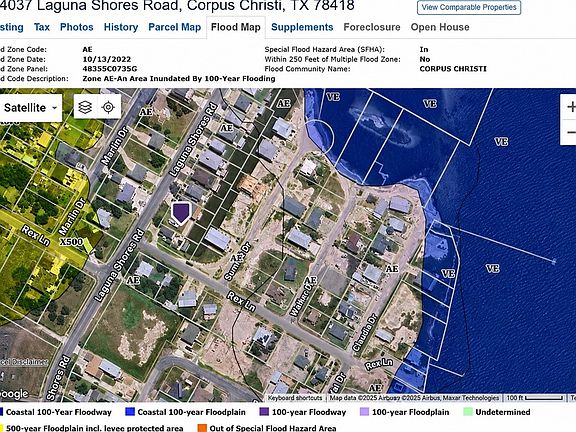576x432 pixels.
Task: Click the Claudia Dr street label
Action: pyautogui.click(x=364, y=332)
